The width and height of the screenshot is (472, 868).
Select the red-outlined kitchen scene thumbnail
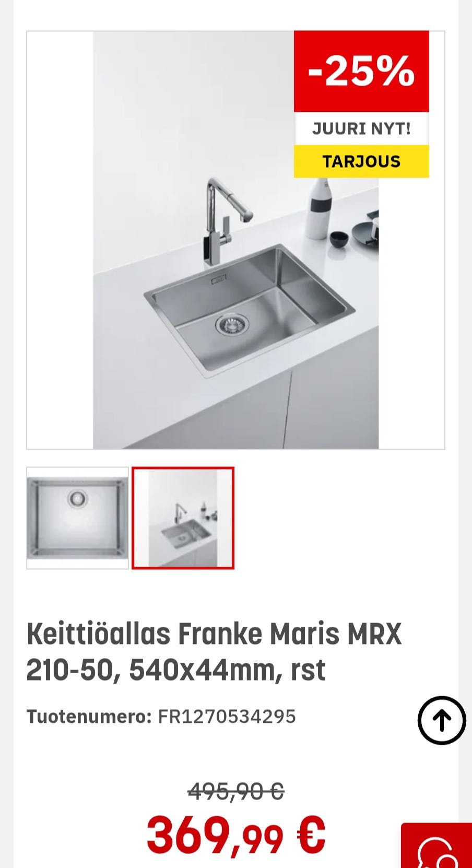click(x=183, y=518)
